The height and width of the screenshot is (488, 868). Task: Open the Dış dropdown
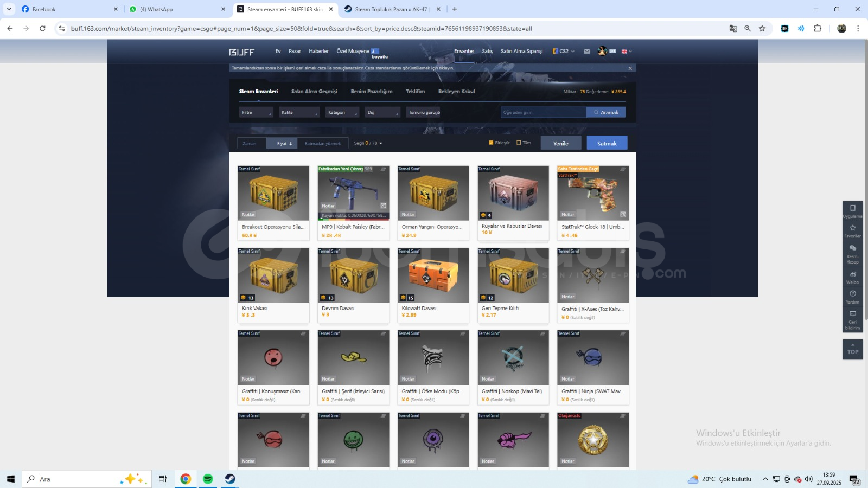coord(382,112)
